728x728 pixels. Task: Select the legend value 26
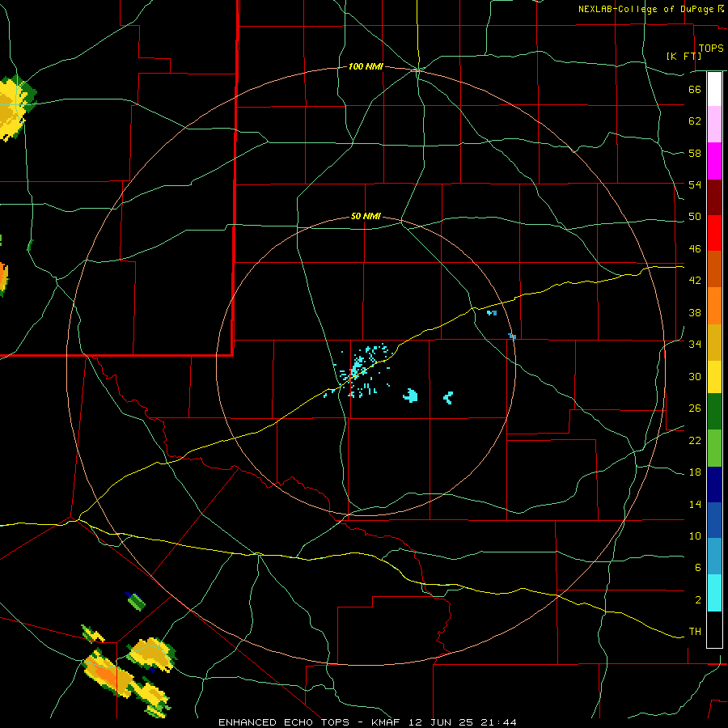(695, 408)
